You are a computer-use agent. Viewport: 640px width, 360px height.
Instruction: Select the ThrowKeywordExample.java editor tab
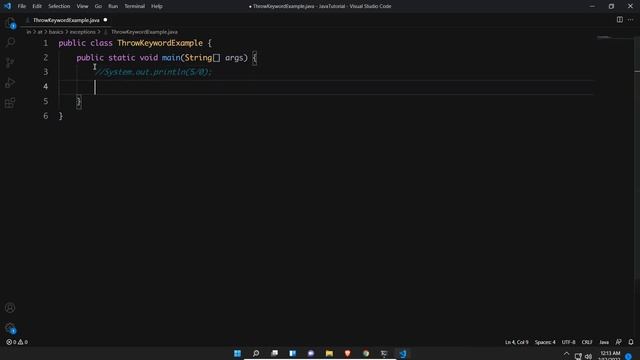click(x=66, y=20)
